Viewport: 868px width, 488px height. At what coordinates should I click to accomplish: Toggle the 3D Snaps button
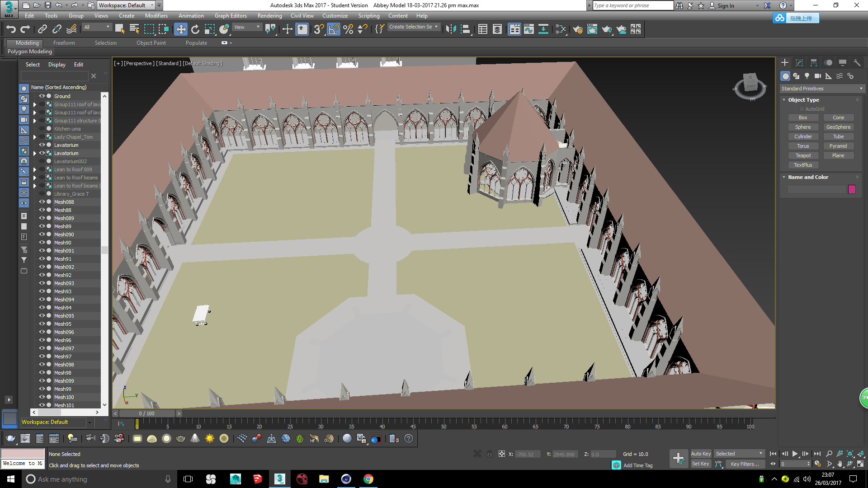(319, 29)
